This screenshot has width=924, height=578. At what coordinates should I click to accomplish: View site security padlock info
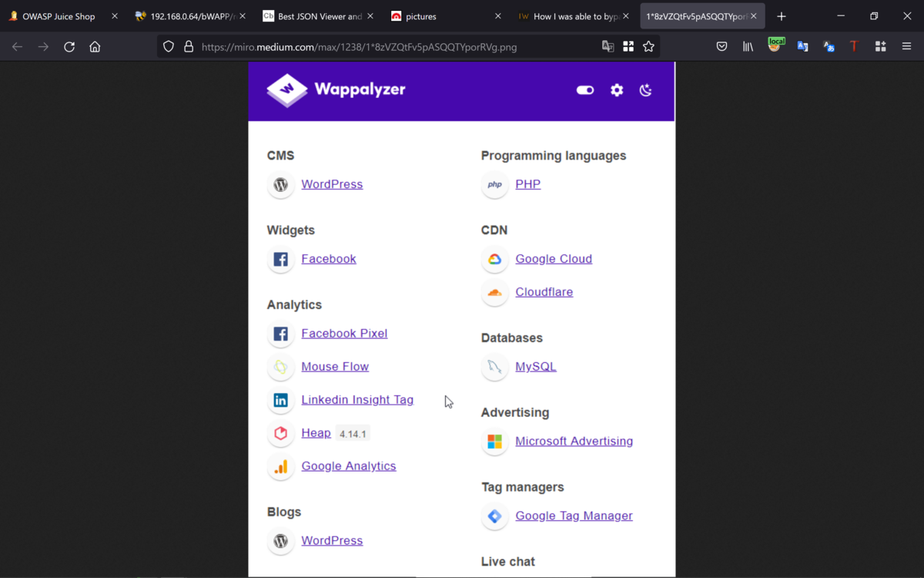click(x=189, y=47)
